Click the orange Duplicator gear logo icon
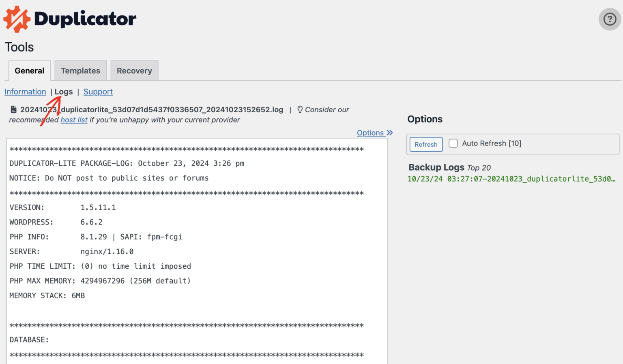 [17, 19]
